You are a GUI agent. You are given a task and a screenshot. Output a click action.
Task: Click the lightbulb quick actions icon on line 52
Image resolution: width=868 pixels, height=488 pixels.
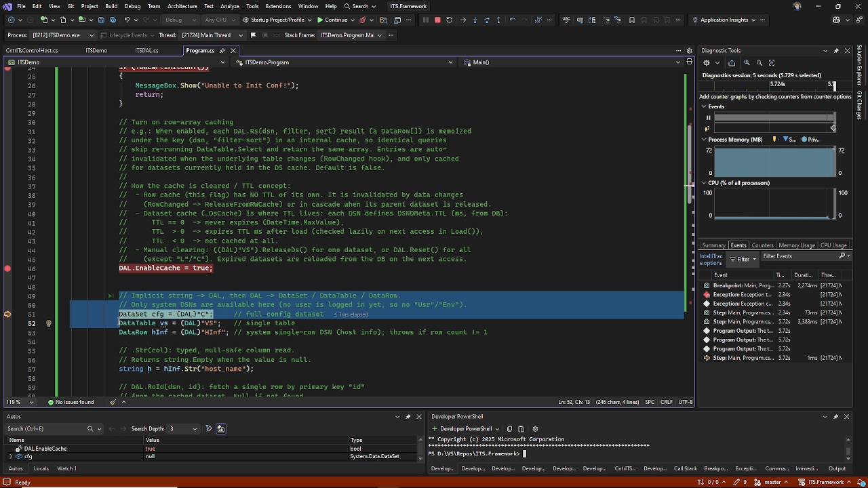tap(48, 323)
